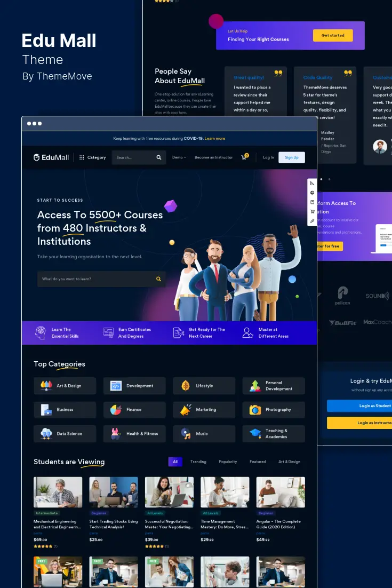Click the Learn The Essential Skills head icon
392x588 pixels.
pyautogui.click(x=40, y=332)
